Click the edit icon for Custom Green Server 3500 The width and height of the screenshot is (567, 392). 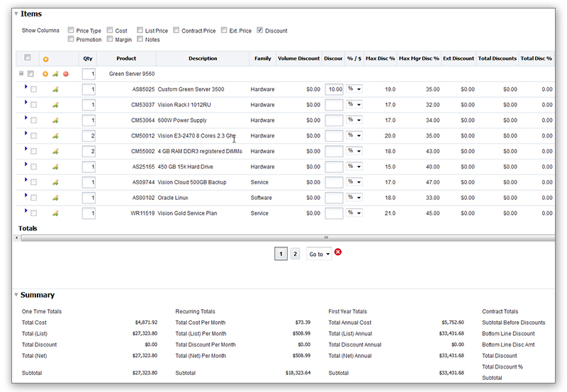(x=56, y=89)
